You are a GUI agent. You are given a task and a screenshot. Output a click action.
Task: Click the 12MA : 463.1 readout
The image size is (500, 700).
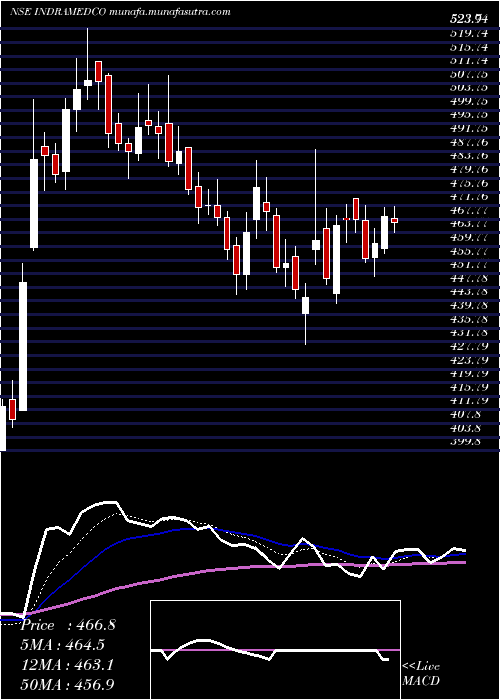click(68, 665)
